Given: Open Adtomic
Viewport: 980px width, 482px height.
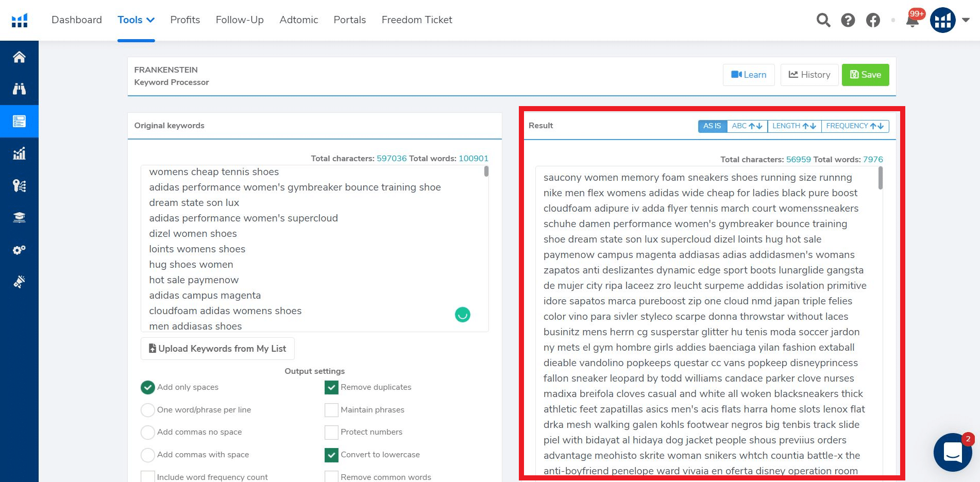Looking at the screenshot, I should pos(299,20).
